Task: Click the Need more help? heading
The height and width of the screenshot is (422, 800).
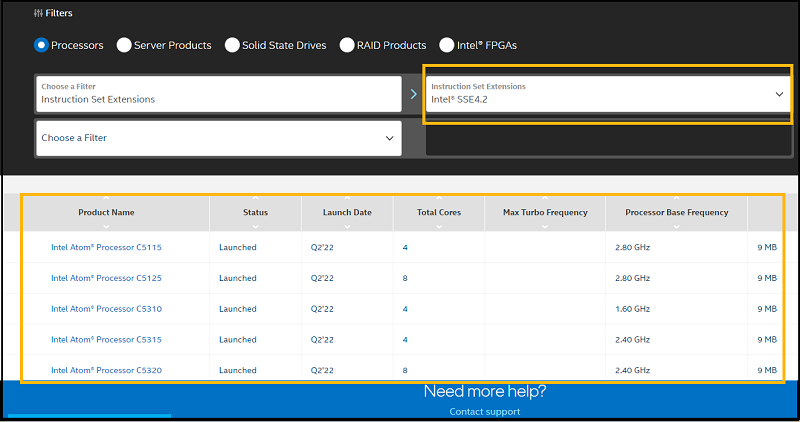Action: coord(485,391)
